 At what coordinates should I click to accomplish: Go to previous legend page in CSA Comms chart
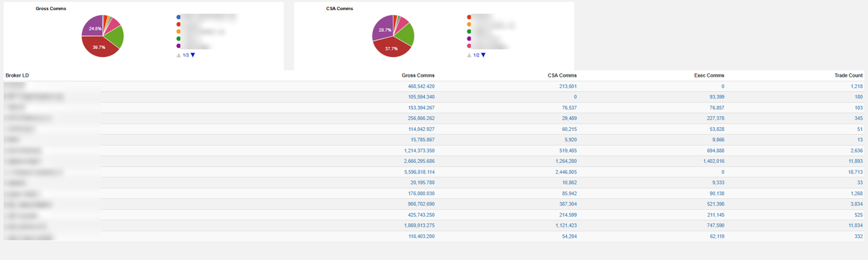coord(469,55)
